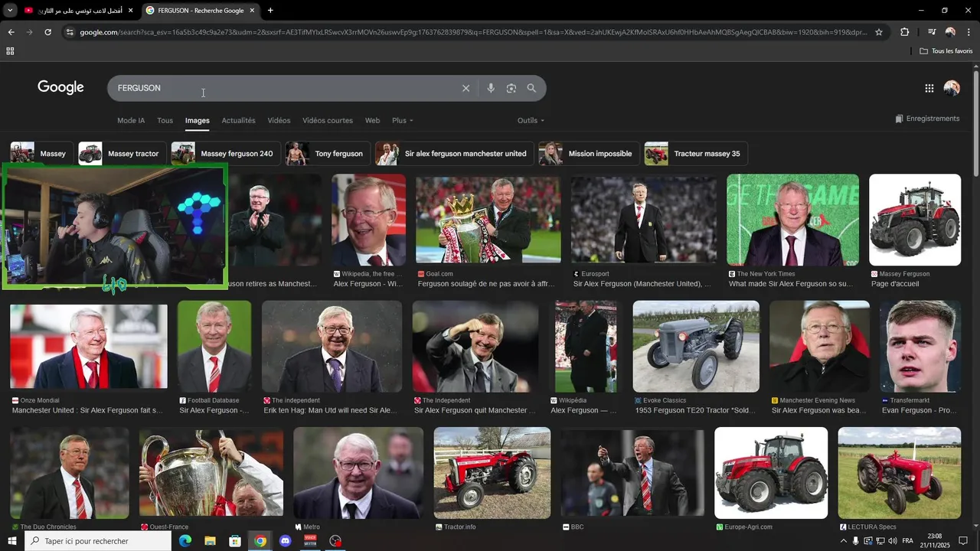Image resolution: width=980 pixels, height=551 pixels.
Task: Open the Enregistrements saved items
Action: pyautogui.click(x=927, y=119)
